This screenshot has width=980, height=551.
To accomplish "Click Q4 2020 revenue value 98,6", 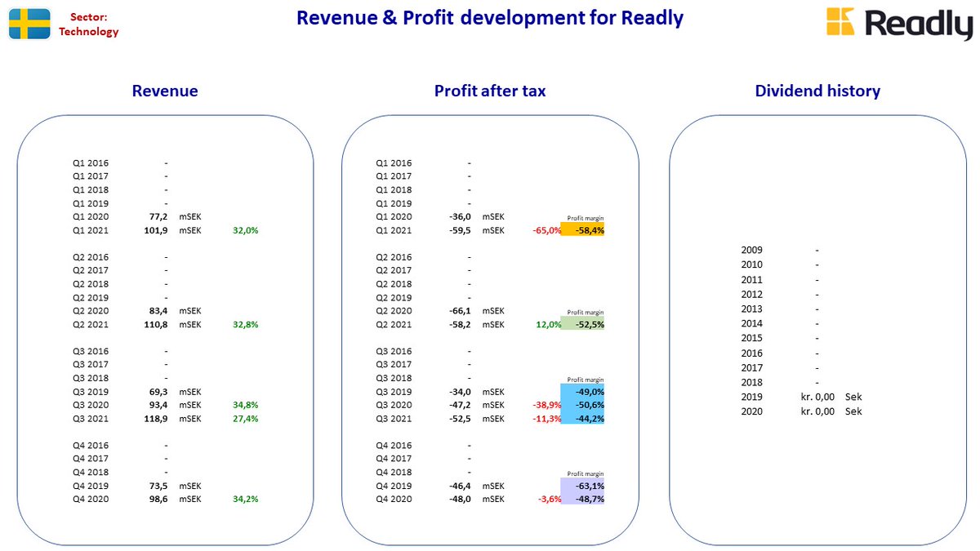I will [158, 499].
